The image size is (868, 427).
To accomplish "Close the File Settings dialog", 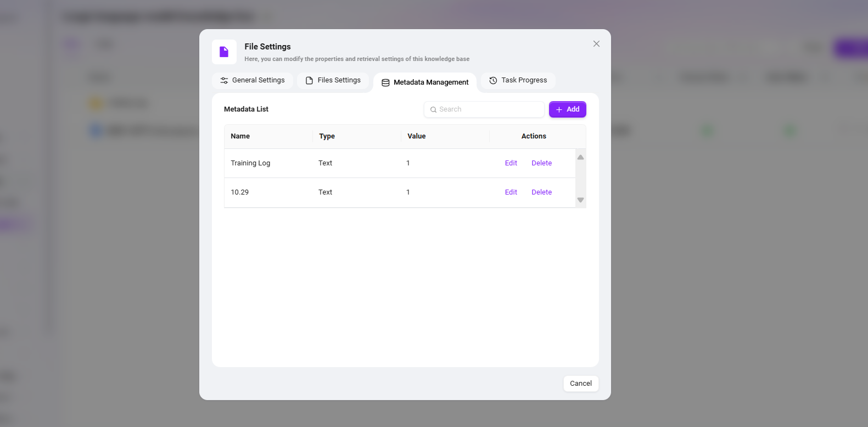I will [x=596, y=44].
